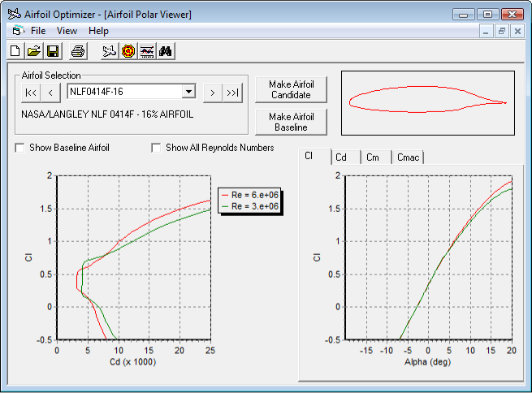The width and height of the screenshot is (532, 393).
Task: Click the binoculars search icon
Action: (166, 51)
